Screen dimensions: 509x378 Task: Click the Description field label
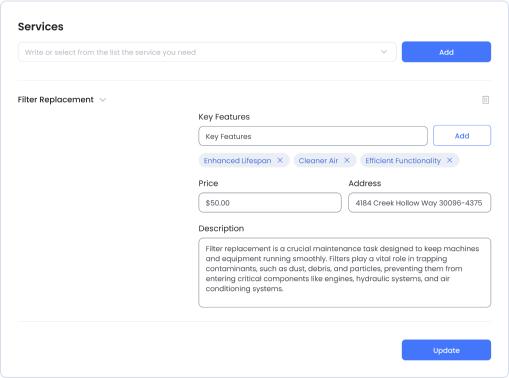(x=221, y=229)
